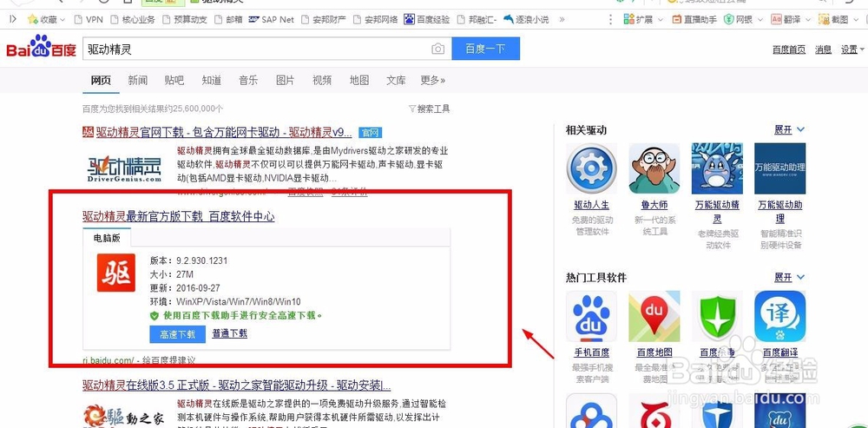Viewport: 868px width, 428px height.
Task: Open the 邦融汇 bookmark
Action: 477,19
